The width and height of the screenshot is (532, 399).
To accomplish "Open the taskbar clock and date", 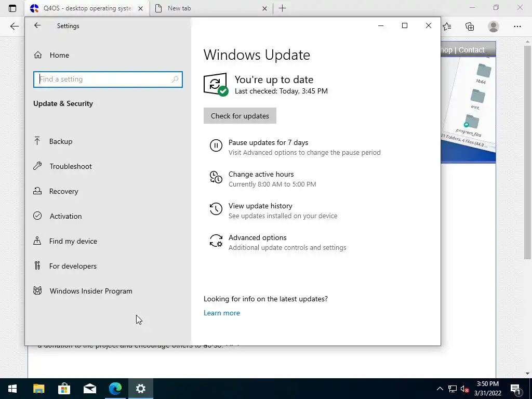I will pyautogui.click(x=487, y=389).
